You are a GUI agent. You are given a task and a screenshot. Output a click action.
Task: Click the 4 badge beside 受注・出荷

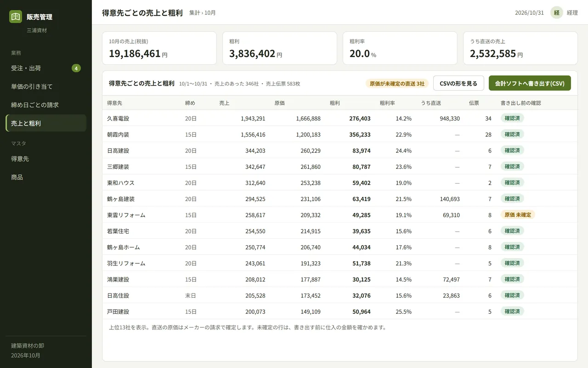click(76, 68)
